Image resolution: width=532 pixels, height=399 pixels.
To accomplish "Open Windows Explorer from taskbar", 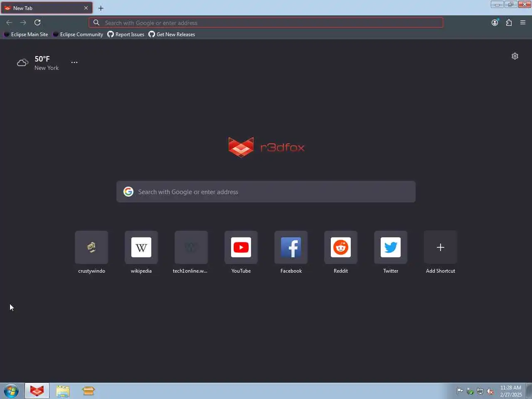I will coord(63,391).
